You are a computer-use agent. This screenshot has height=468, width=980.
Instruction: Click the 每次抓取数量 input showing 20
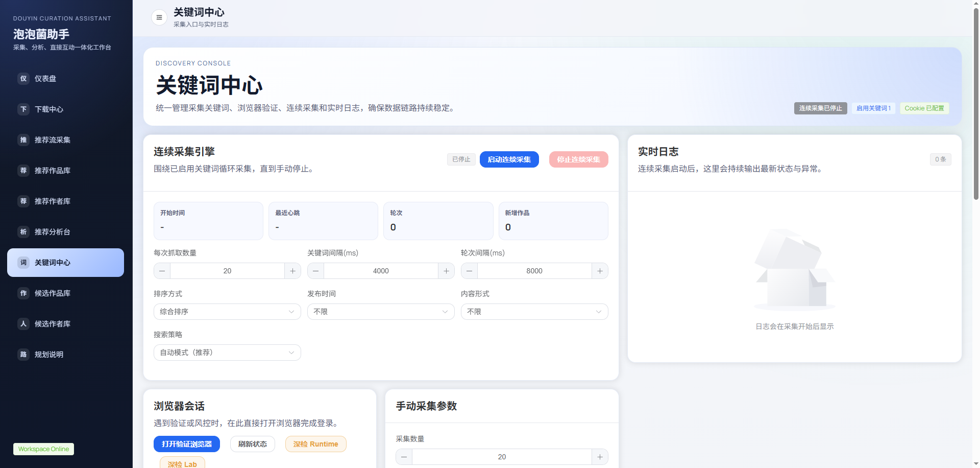[227, 271]
